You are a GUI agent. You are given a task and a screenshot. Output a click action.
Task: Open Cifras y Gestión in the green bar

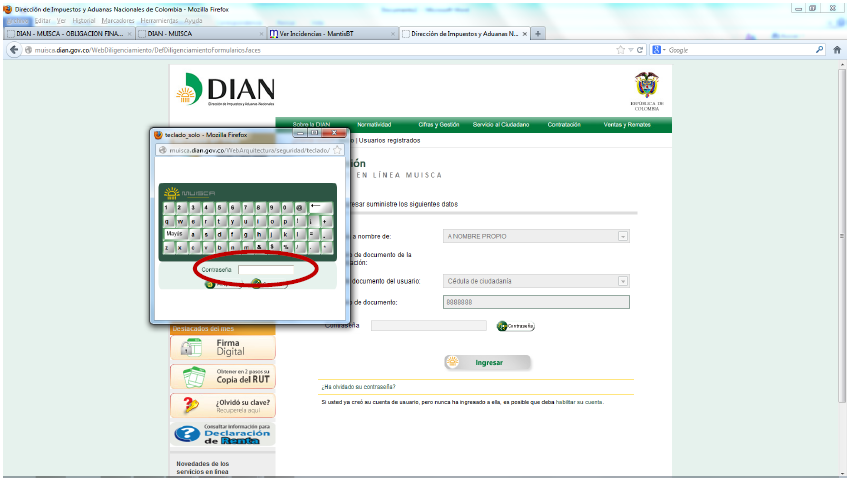[439, 125]
